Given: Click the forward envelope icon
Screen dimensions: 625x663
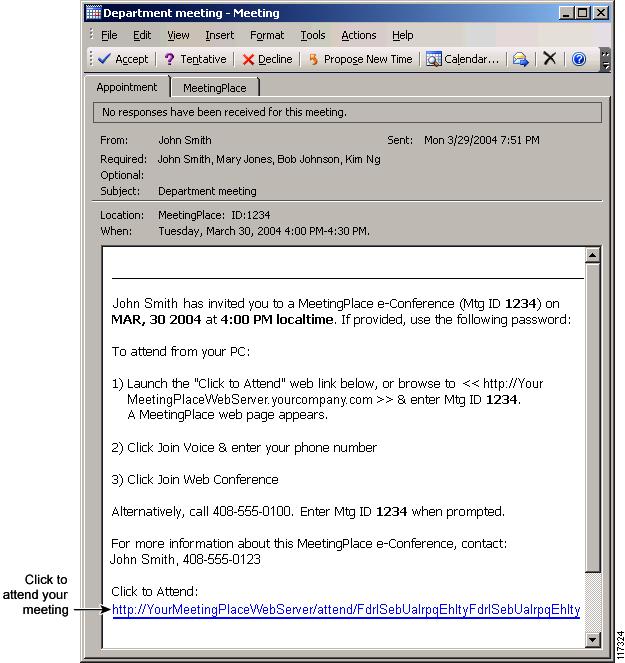Looking at the screenshot, I should tap(521, 59).
